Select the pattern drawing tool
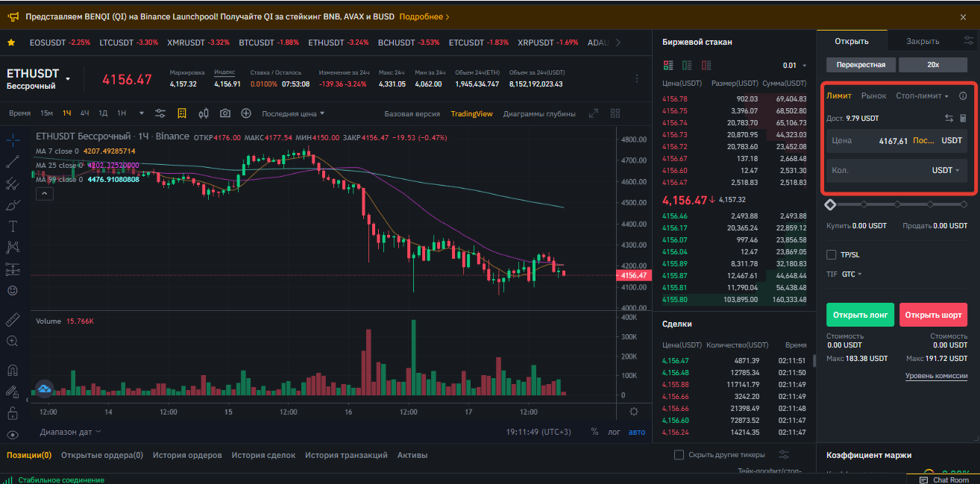The image size is (980, 484). [x=12, y=247]
